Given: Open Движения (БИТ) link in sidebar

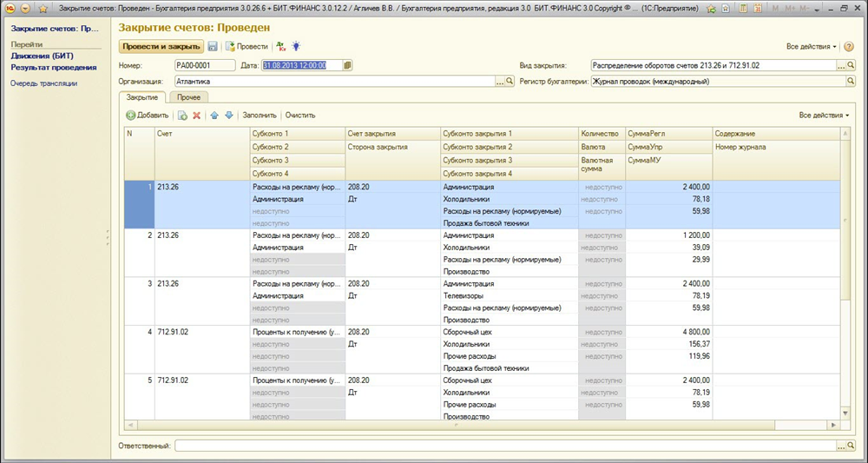Looking at the screenshot, I should (x=43, y=56).
